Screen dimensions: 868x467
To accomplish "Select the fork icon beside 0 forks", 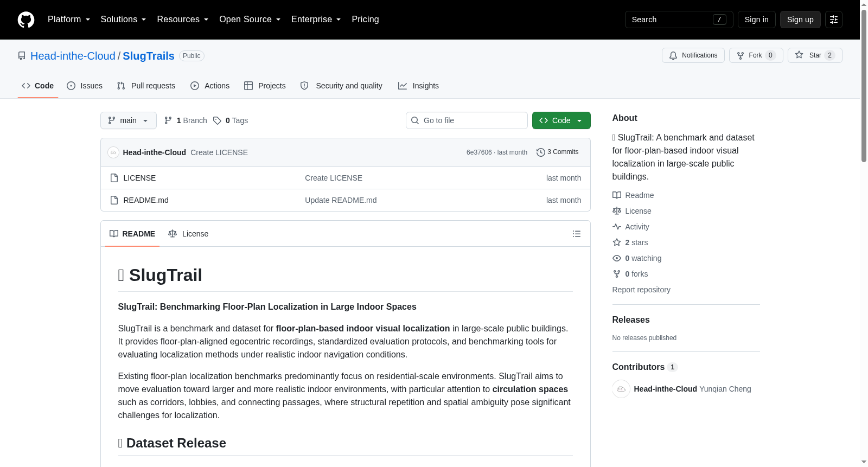I will coord(617,274).
